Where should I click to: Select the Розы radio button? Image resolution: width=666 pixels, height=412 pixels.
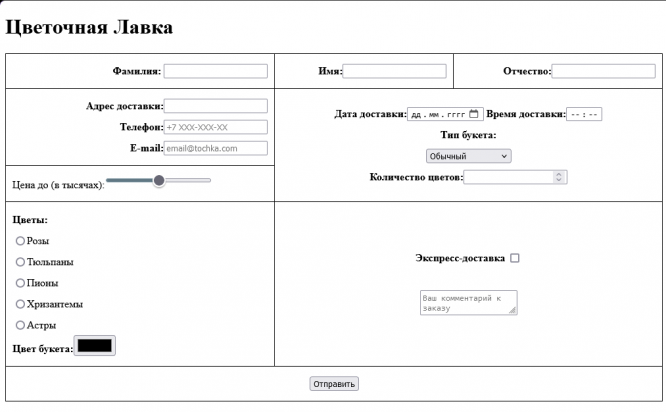click(20, 241)
